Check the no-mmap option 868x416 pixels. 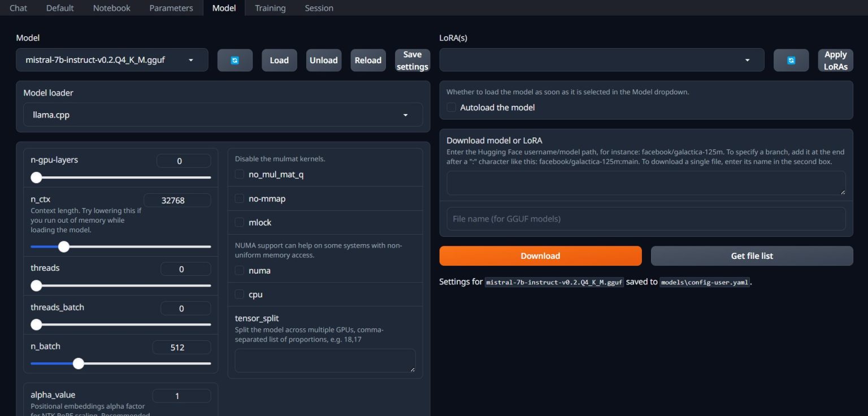coord(239,198)
